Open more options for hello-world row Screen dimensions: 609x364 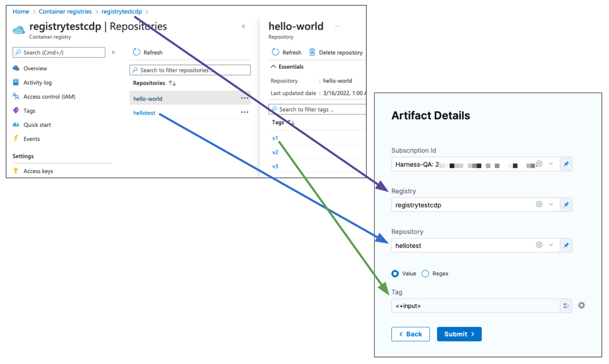pyautogui.click(x=244, y=98)
